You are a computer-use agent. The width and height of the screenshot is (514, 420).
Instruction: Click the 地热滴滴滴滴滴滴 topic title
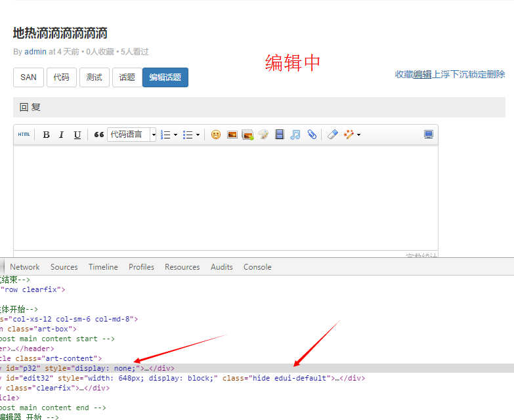coord(60,33)
